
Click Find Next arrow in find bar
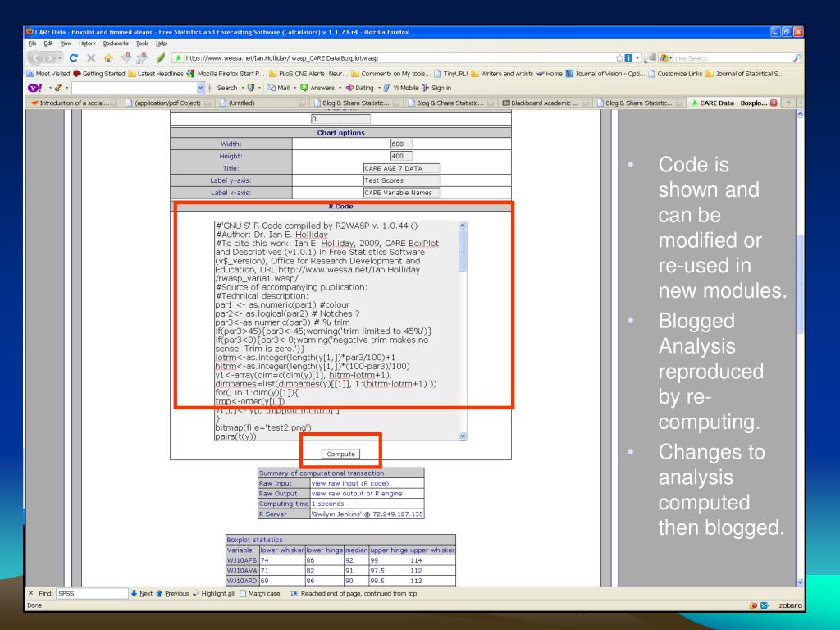point(141,594)
